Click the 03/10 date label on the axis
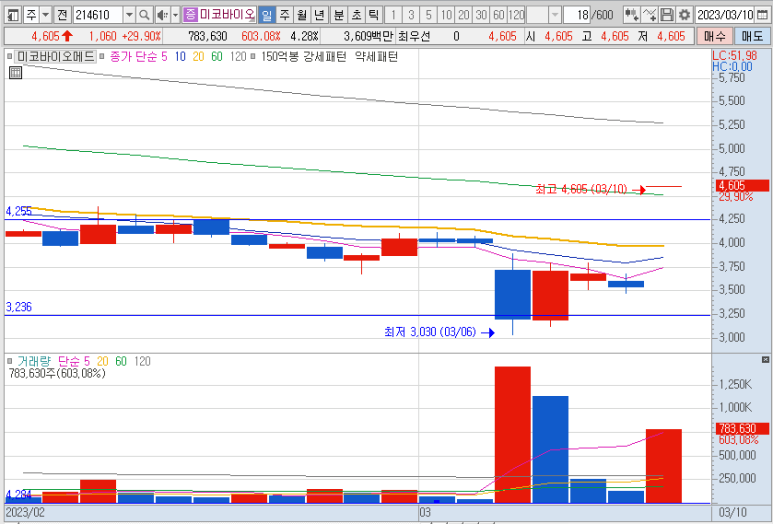 733,512
